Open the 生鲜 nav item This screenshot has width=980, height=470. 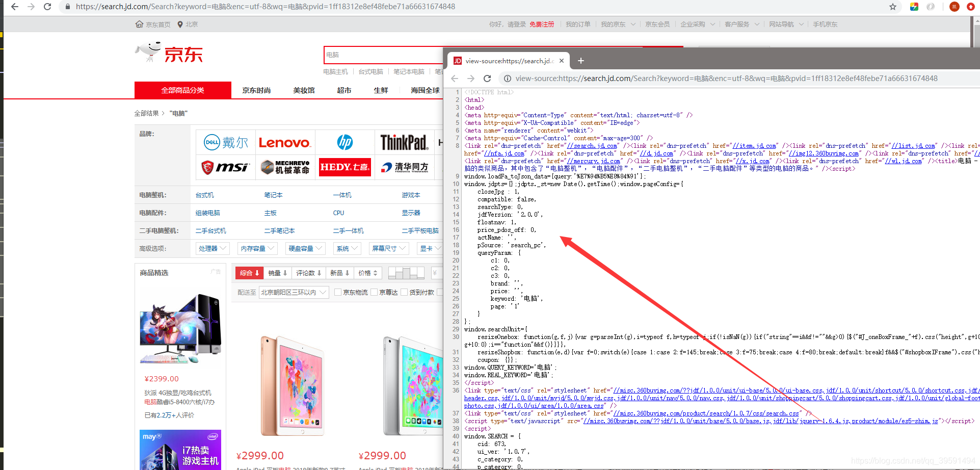pos(381,90)
